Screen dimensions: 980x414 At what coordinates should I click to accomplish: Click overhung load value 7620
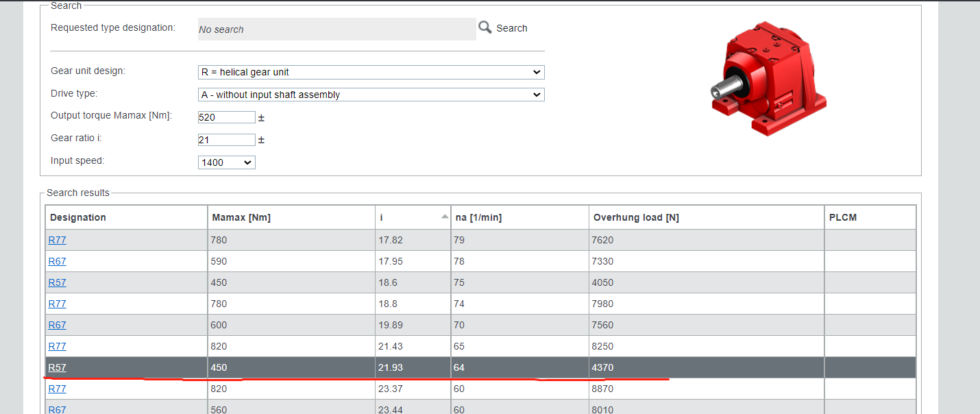point(603,240)
